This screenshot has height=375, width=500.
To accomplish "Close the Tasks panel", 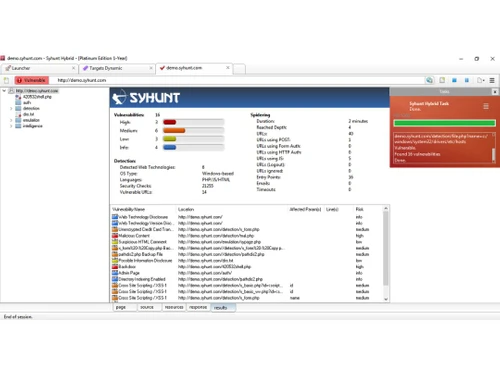I will click(495, 92).
